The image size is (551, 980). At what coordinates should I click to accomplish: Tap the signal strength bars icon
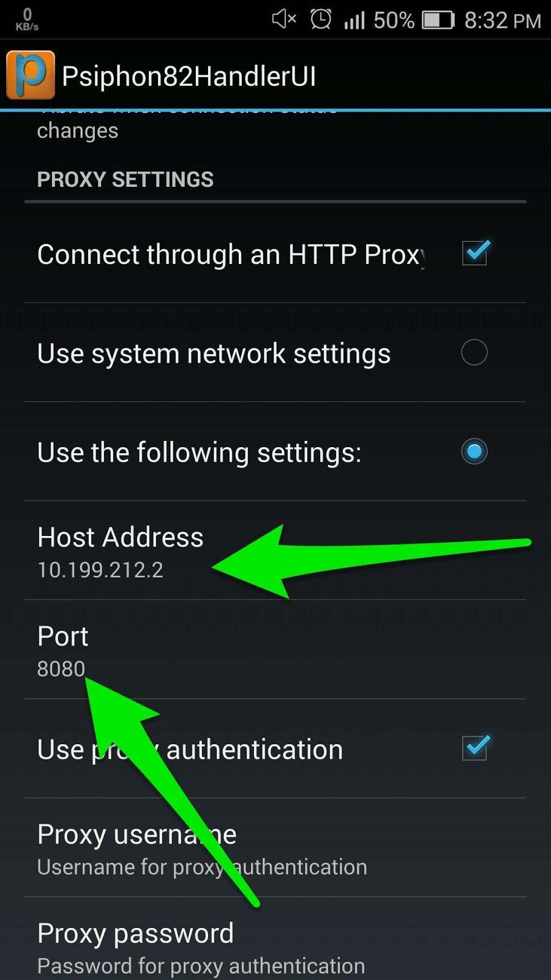354,21
